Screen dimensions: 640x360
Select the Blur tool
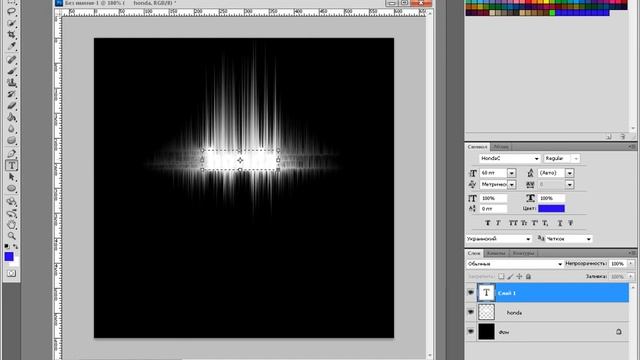coord(11,129)
